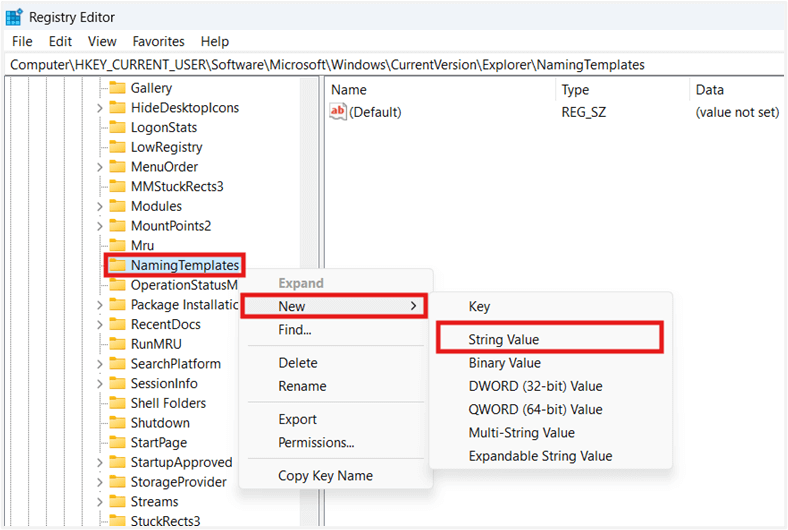Click the RecentDocs folder icon
The image size is (788, 530).
pos(117,324)
